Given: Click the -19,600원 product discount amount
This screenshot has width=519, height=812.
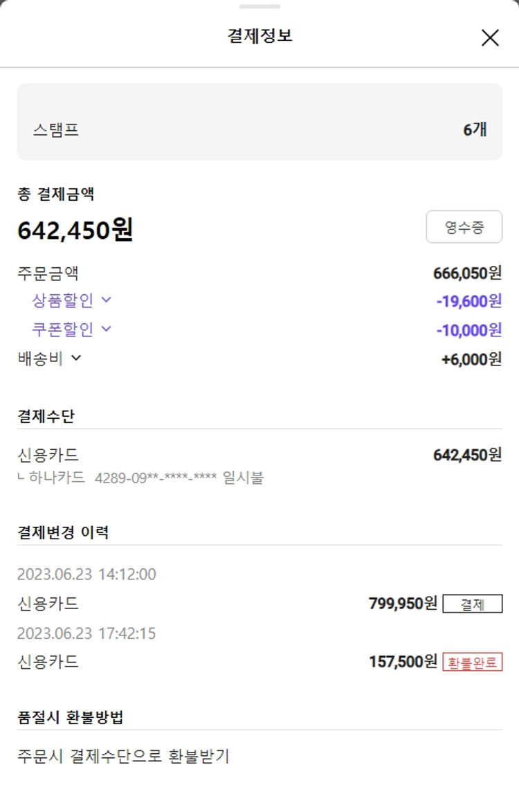Looking at the screenshot, I should click(x=468, y=301).
